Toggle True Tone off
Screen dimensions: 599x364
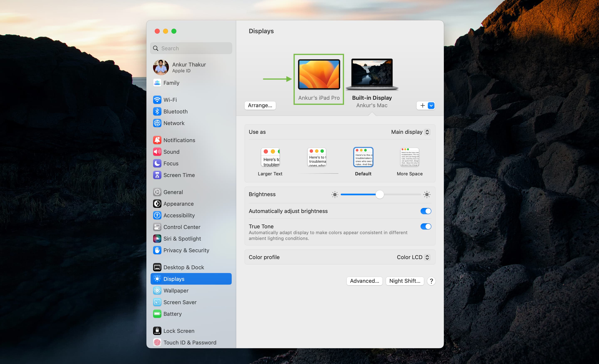[x=425, y=226]
